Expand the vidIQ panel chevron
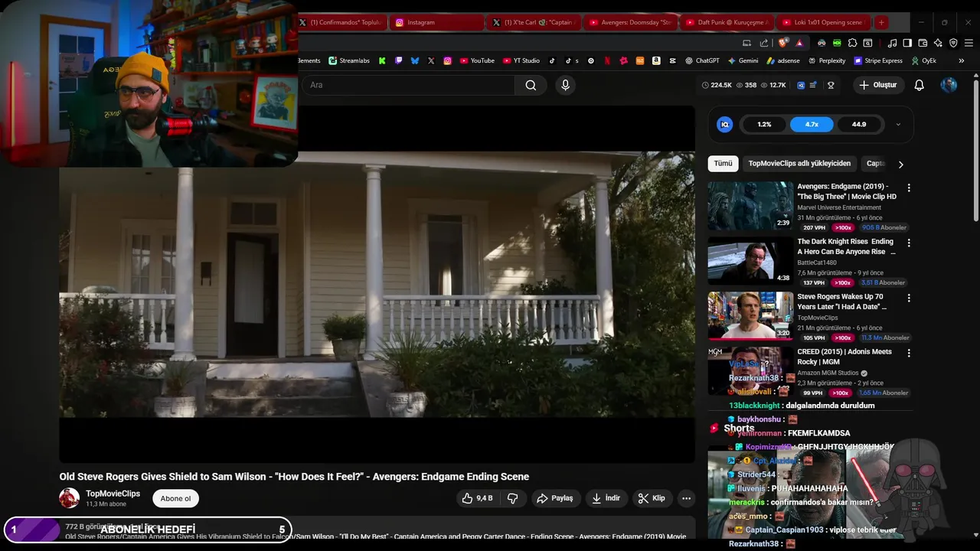This screenshot has height=551, width=980. [x=898, y=124]
